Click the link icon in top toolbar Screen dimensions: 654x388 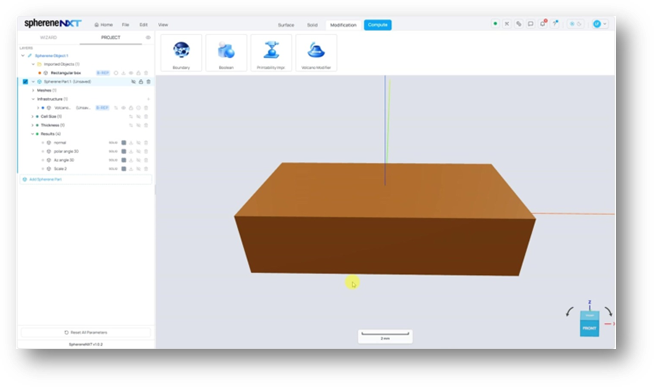point(518,24)
